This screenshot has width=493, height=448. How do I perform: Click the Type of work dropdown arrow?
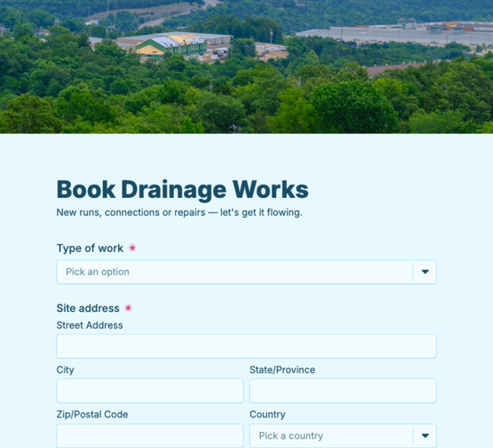(x=425, y=271)
